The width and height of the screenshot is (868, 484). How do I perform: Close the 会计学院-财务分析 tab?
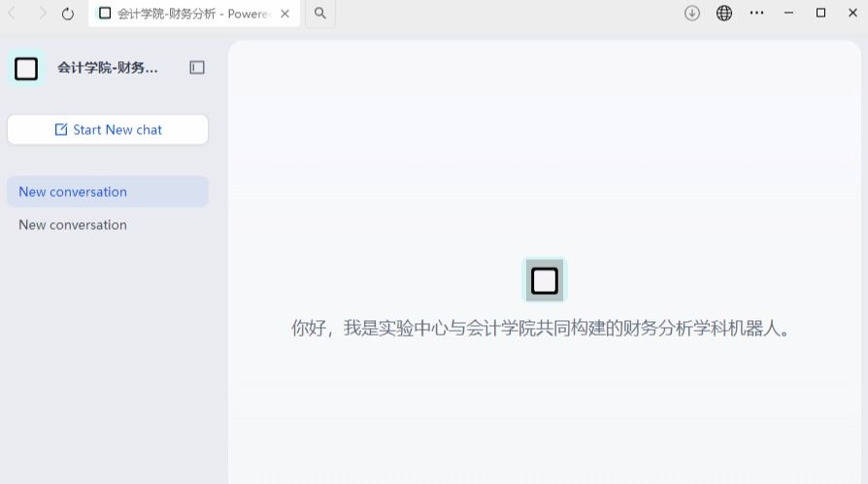[x=285, y=14]
